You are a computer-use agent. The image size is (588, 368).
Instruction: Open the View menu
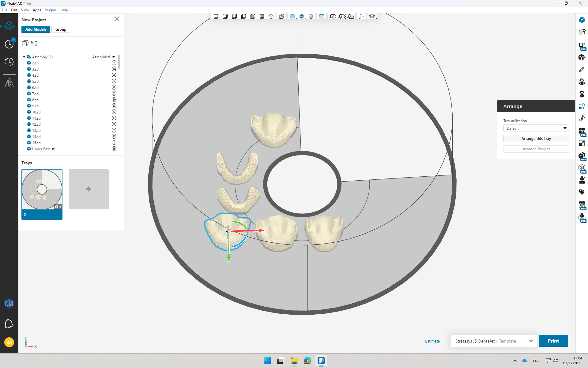coord(25,10)
